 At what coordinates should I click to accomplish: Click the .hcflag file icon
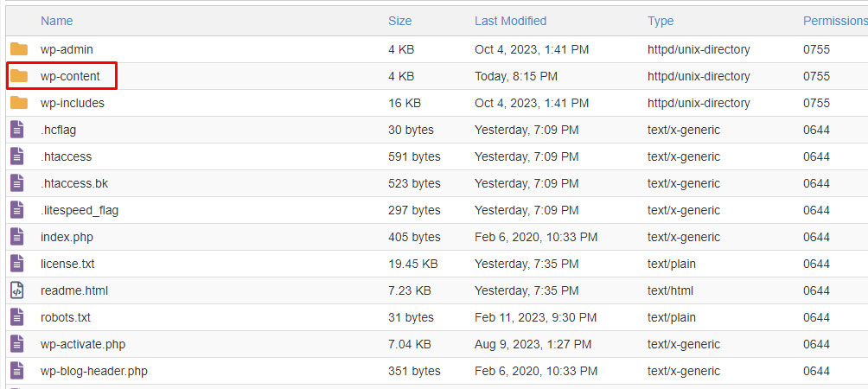[17, 130]
